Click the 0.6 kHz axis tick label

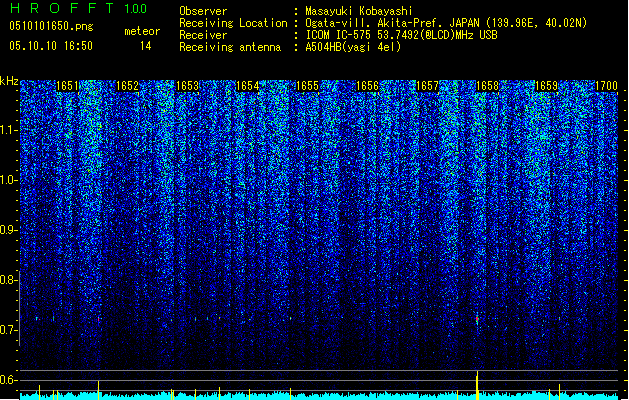(x=9, y=380)
